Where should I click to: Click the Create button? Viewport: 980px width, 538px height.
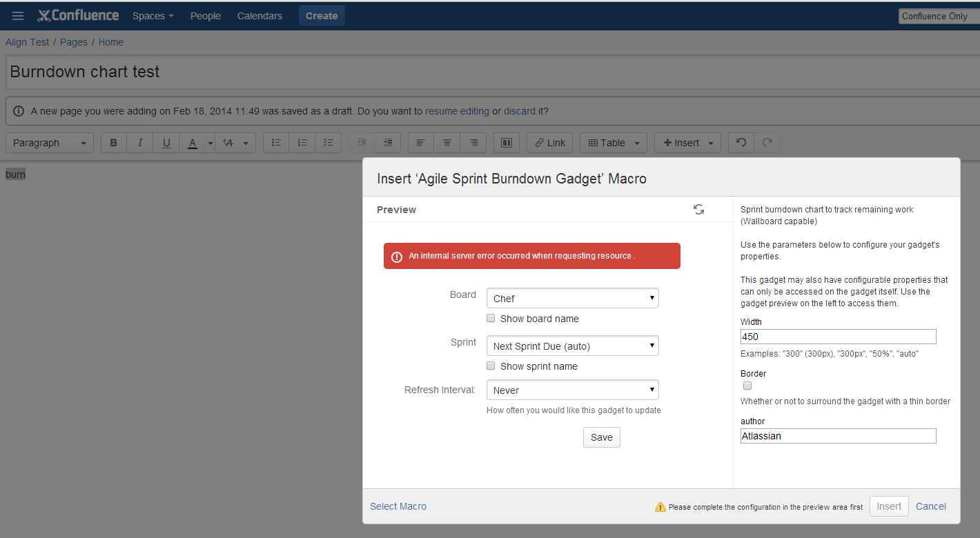322,16
